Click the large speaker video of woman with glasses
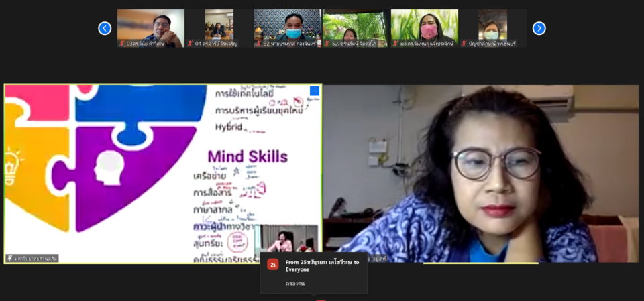644x301 pixels. [x=481, y=174]
